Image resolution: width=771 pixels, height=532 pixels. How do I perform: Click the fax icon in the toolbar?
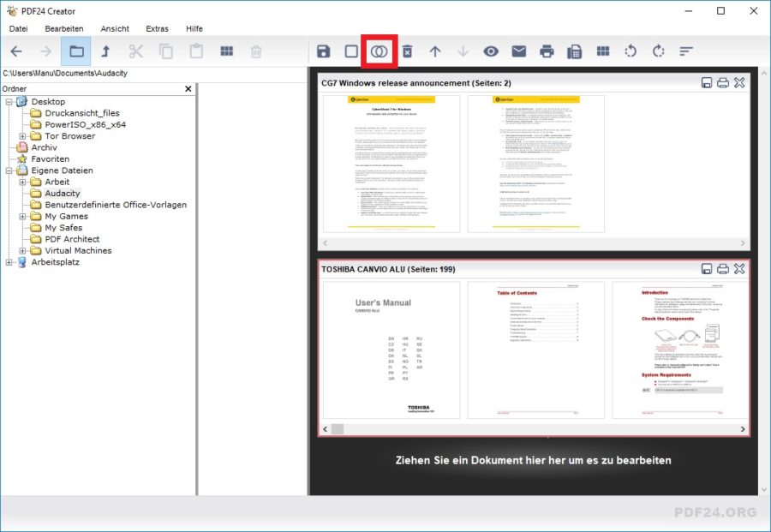(x=573, y=51)
